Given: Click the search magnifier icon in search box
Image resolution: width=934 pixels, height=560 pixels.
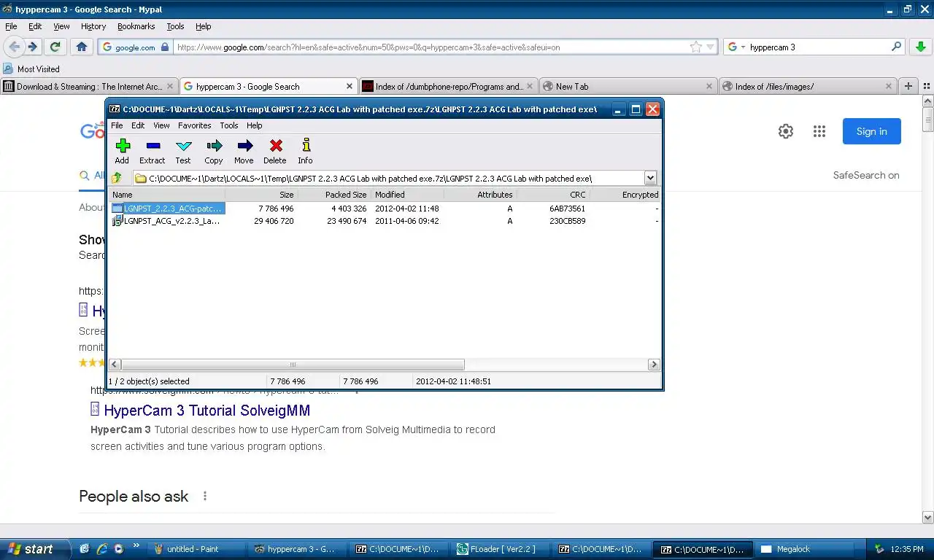Looking at the screenshot, I should (896, 47).
